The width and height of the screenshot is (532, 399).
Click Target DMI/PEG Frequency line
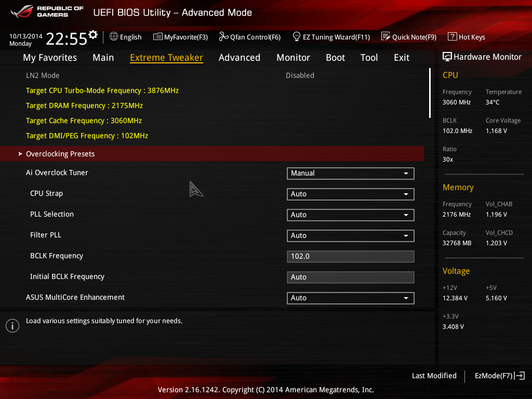tap(87, 136)
